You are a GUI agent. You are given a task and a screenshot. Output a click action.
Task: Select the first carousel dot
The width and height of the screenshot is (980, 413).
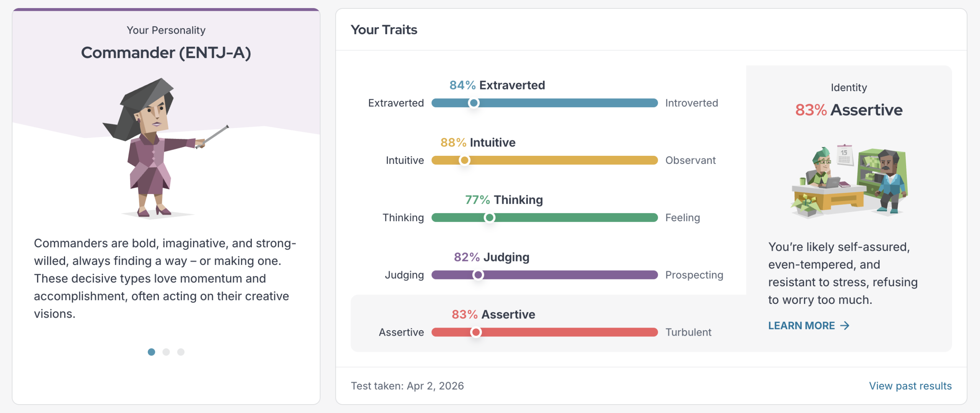click(x=151, y=352)
